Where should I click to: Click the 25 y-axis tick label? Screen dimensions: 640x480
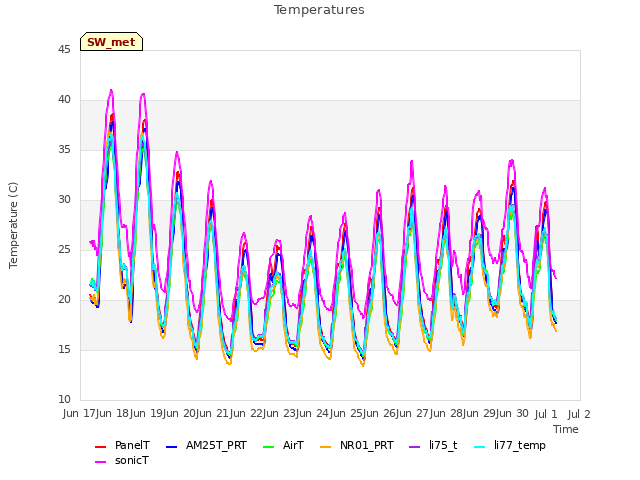click(x=64, y=250)
